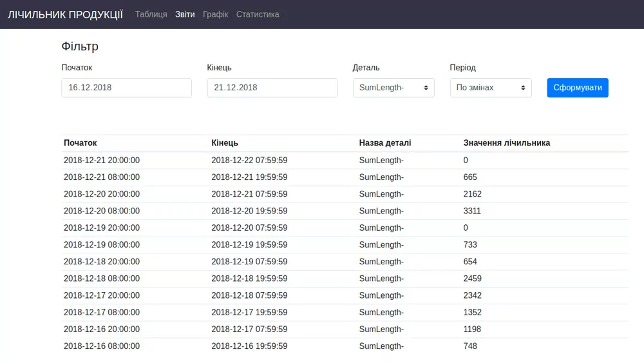Click the ЛІЧИЛЬНИК ПРОДУКЦІЇ brand link
644x363 pixels.
pyautogui.click(x=65, y=14)
